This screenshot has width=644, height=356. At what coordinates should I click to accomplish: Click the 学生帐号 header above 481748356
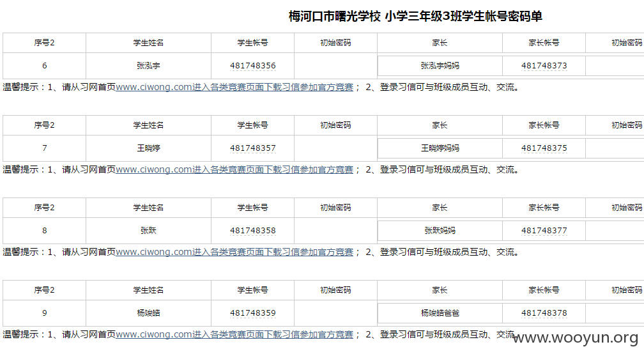click(x=252, y=43)
